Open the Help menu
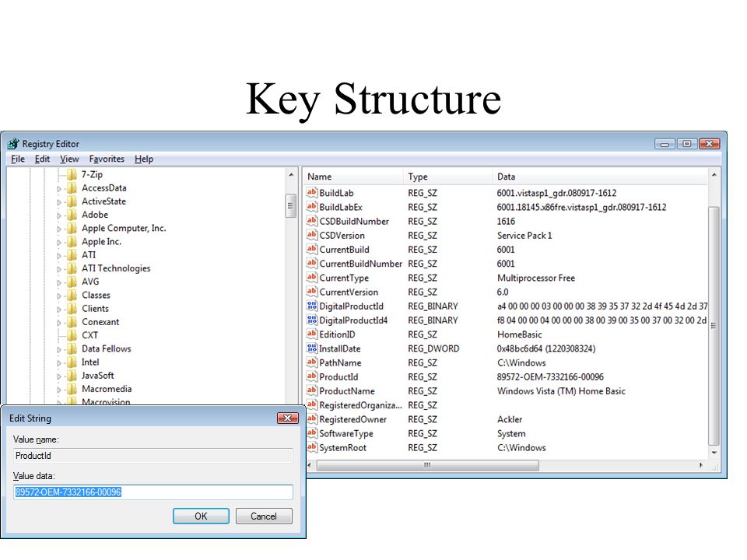Screen dimensions: 747x560 point(144,159)
